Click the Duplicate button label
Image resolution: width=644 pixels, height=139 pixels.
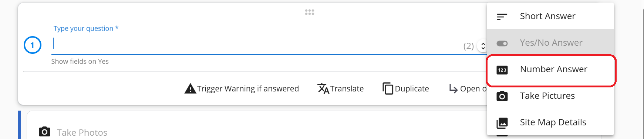point(412,88)
